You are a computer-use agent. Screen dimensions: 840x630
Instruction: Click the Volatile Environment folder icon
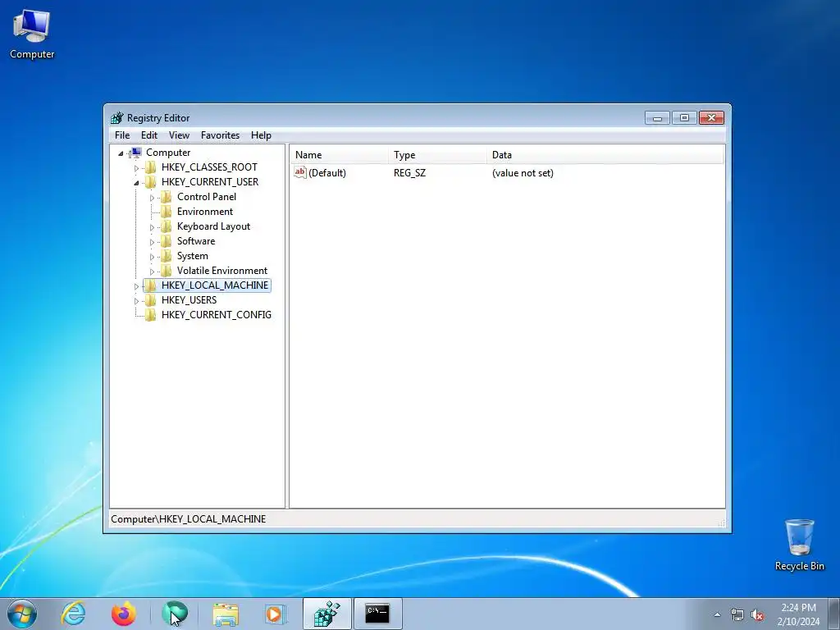click(166, 271)
